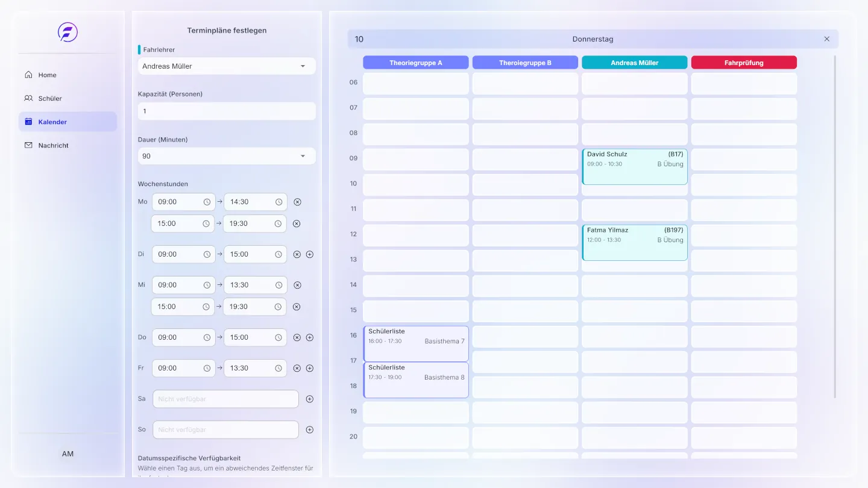868x488 pixels.
Task: Add a time slot for Dienstag
Action: coord(310,254)
